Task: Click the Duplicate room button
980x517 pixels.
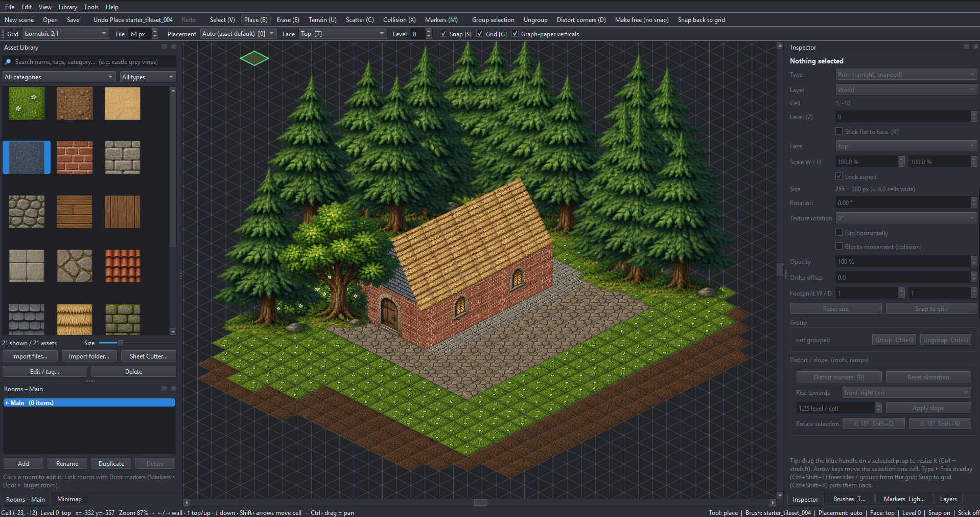Action: coord(111,464)
